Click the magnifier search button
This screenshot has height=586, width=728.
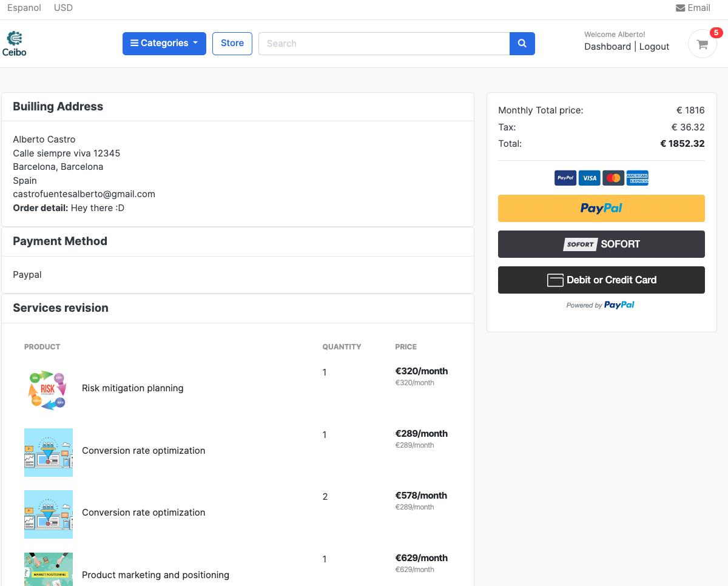coord(522,44)
